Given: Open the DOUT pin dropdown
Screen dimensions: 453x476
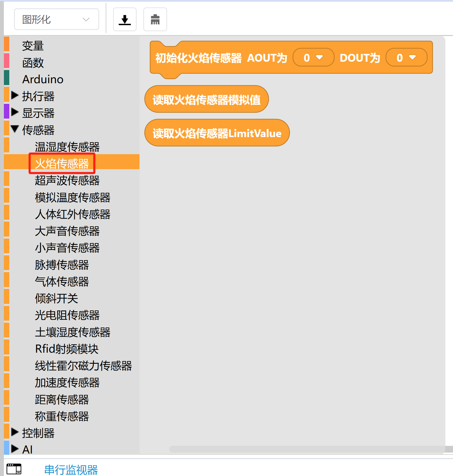Looking at the screenshot, I should click(x=406, y=57).
